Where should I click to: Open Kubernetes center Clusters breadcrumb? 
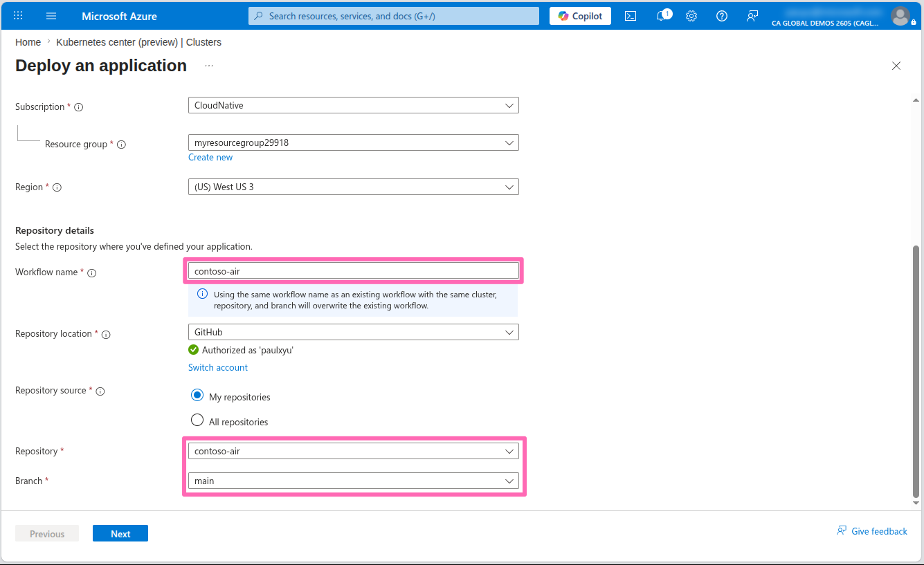tap(138, 42)
